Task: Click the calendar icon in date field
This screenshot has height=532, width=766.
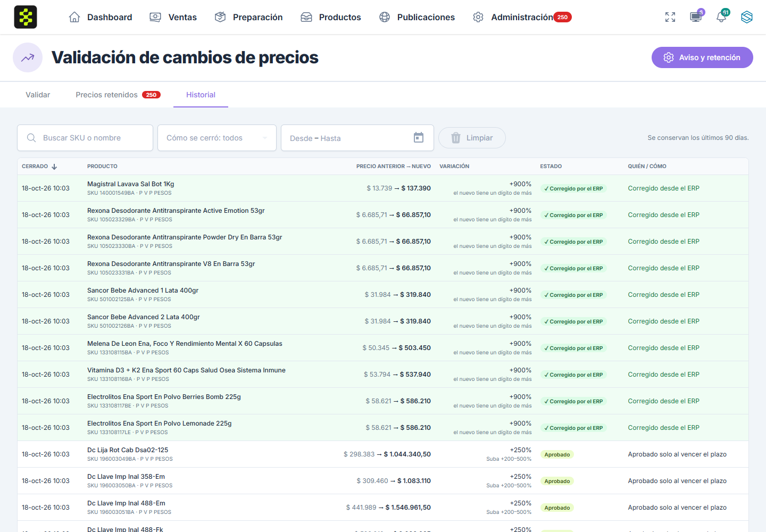Action: tap(419, 138)
